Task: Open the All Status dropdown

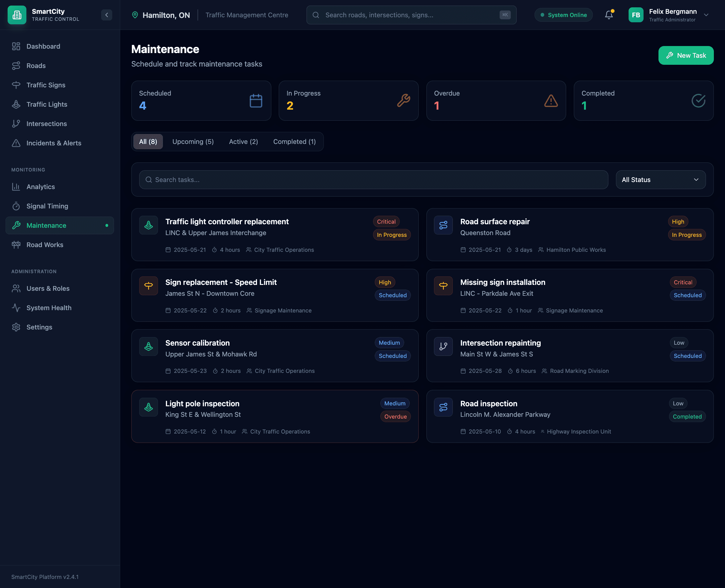Action: coord(660,179)
